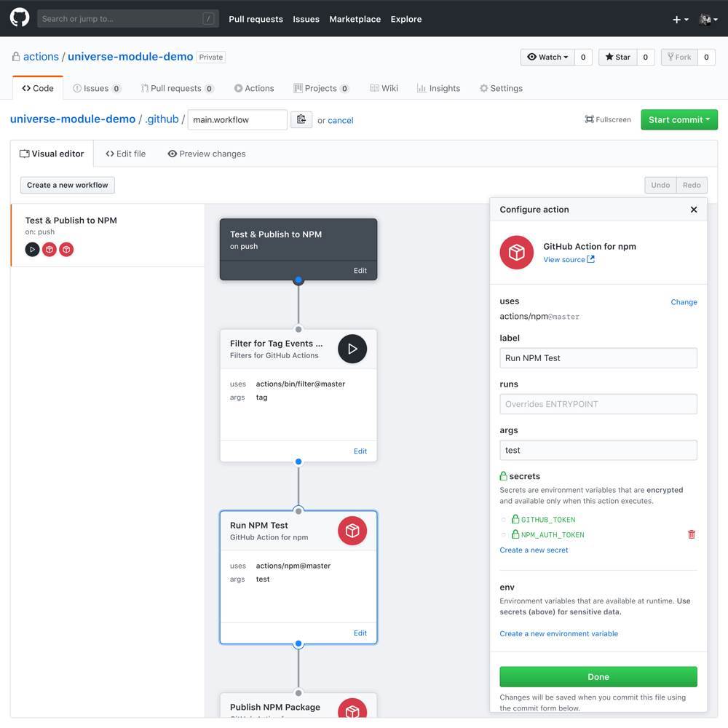The width and height of the screenshot is (728, 728).
Task: Toggle Fullscreen editor mode
Action: point(608,119)
